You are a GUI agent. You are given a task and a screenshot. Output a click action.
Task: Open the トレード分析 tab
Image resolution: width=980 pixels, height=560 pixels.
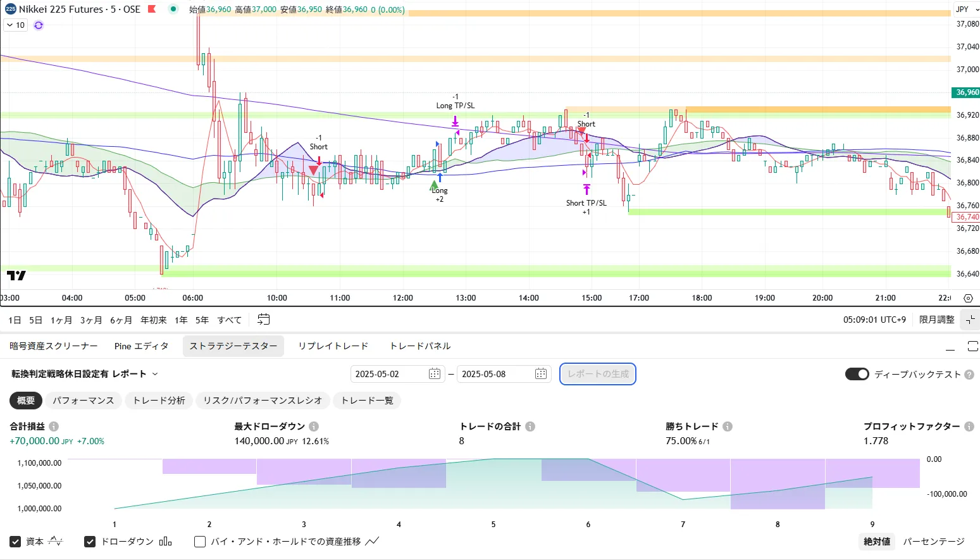[x=159, y=401]
